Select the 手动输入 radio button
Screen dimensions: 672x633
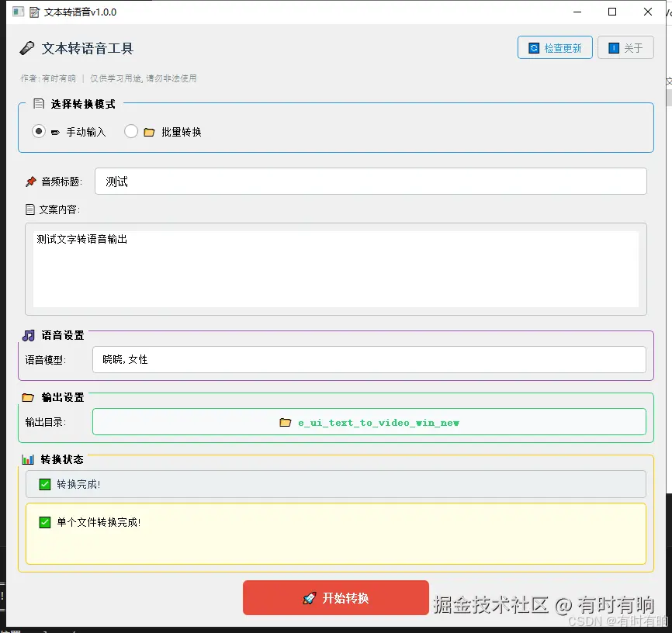point(39,131)
